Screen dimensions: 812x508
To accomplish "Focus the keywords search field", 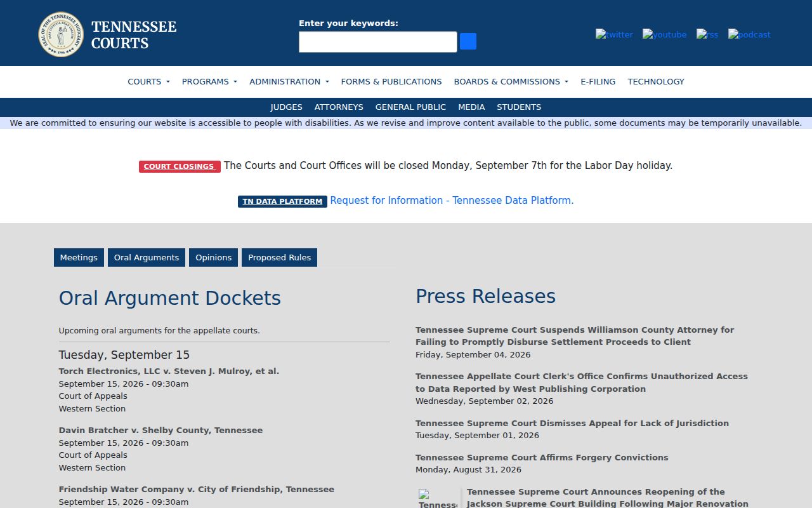I will [378, 42].
